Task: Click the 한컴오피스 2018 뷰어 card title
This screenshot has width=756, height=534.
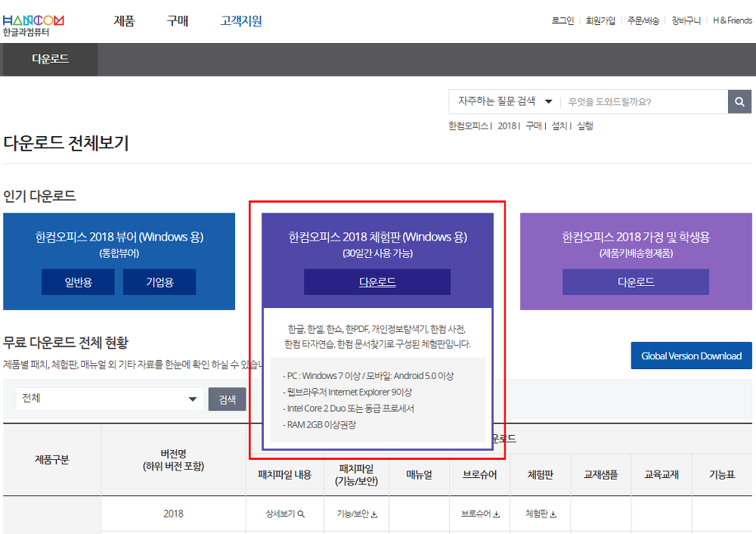Action: coord(119,237)
